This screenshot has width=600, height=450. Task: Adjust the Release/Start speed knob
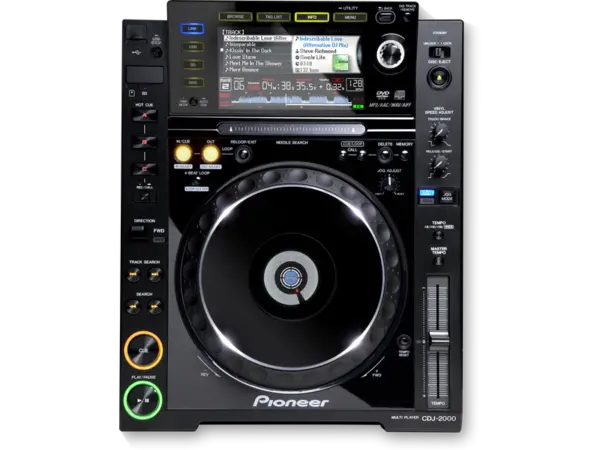click(x=439, y=166)
